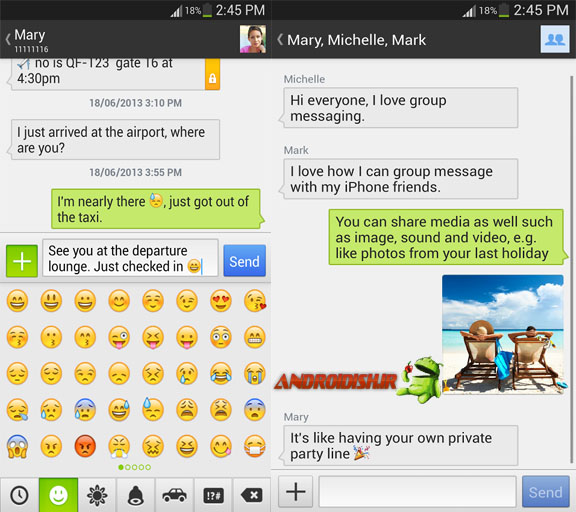
Task: Select the smiley faces emoji tab
Action: click(58, 495)
